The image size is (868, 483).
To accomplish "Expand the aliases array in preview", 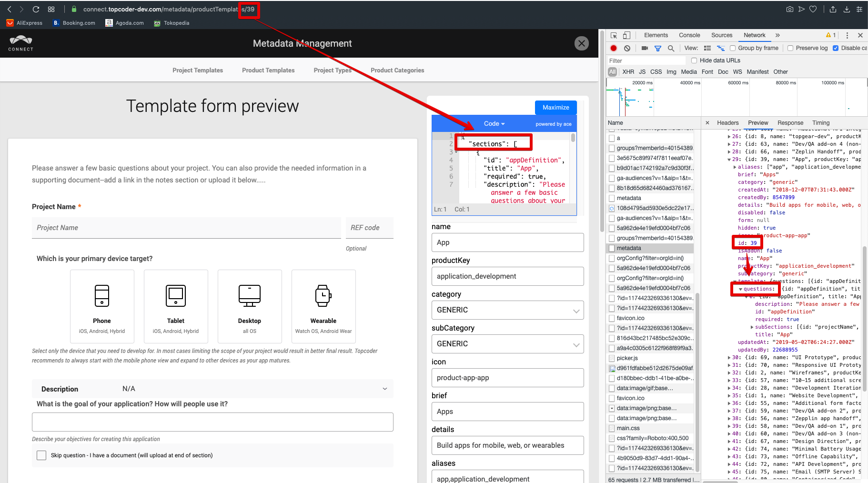I will [x=735, y=167].
